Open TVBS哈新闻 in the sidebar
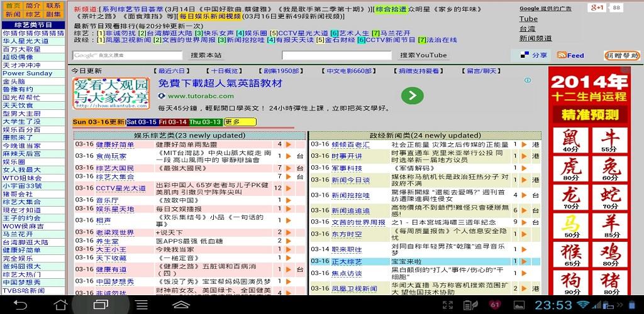The image size is (644, 314). tap(23, 291)
